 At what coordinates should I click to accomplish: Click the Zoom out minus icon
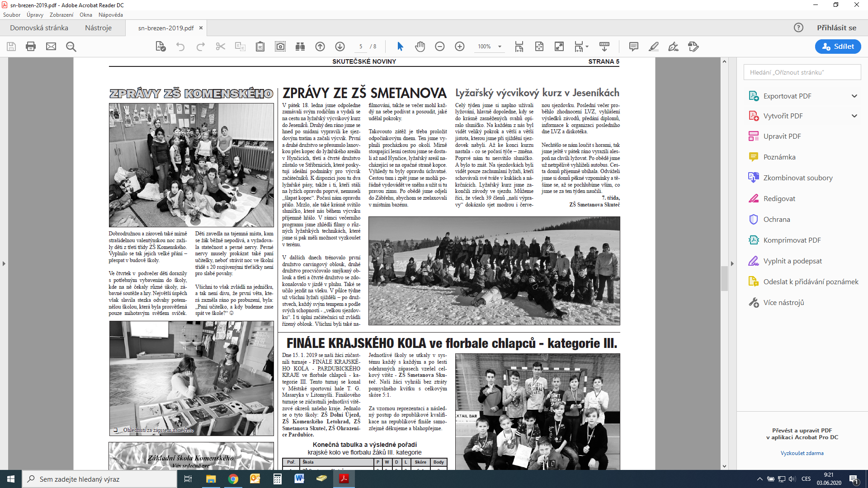pyautogui.click(x=440, y=47)
